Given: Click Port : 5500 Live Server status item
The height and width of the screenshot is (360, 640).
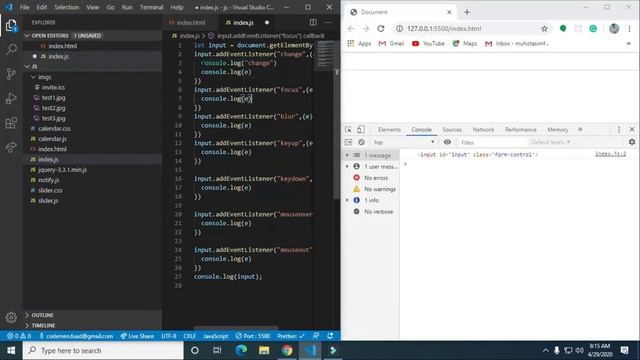Looking at the screenshot, I should coord(253,336).
